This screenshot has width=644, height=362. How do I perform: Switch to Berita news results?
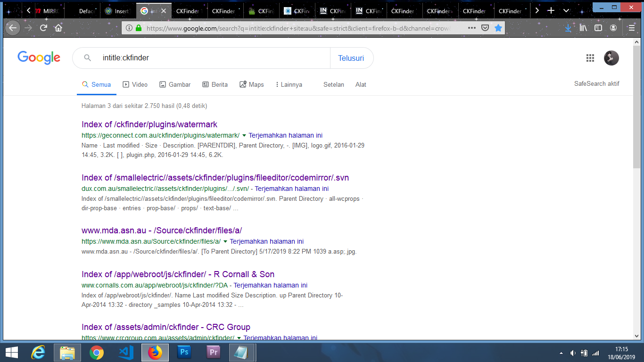(215, 85)
